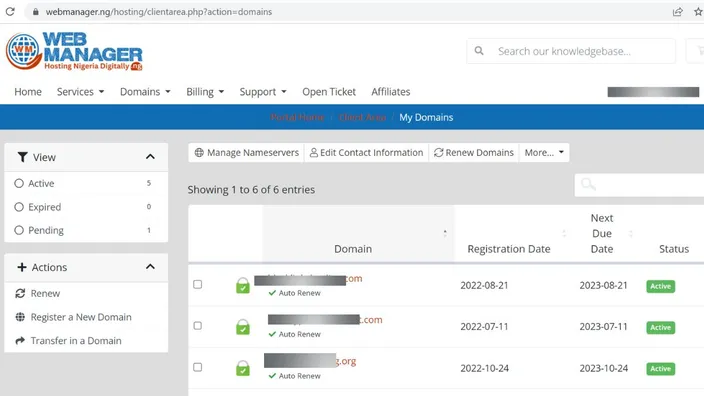
Task: Click the padlock site info icon
Action: click(x=35, y=12)
